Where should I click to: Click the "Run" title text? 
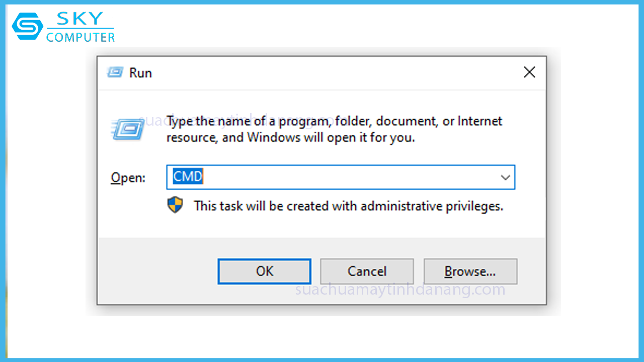coord(140,73)
